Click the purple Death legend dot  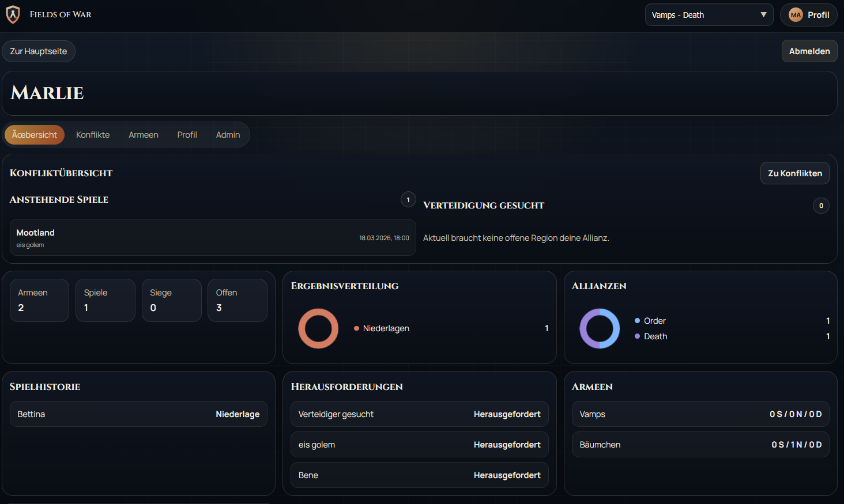click(637, 336)
